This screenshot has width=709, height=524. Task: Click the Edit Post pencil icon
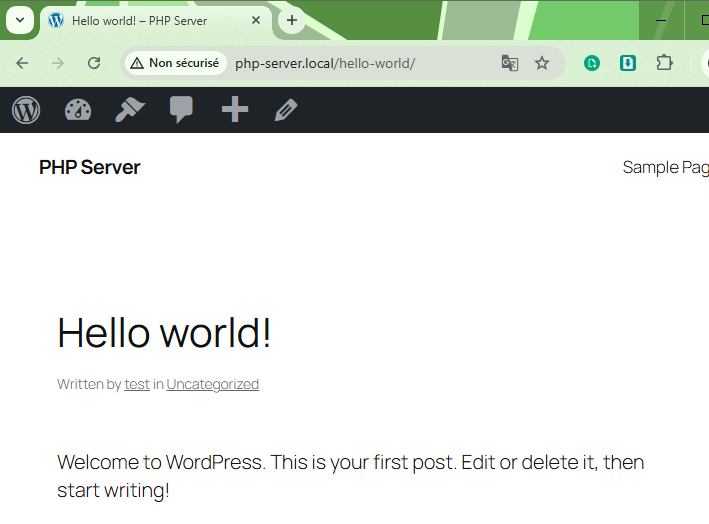[286, 110]
